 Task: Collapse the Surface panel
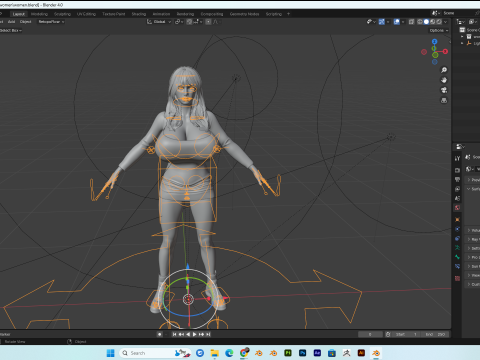click(x=472, y=189)
